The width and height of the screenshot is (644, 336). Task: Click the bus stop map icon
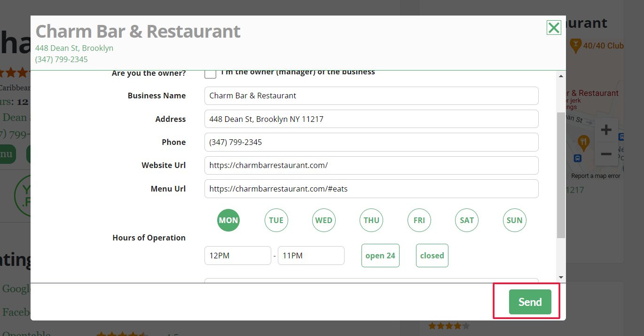(x=578, y=159)
